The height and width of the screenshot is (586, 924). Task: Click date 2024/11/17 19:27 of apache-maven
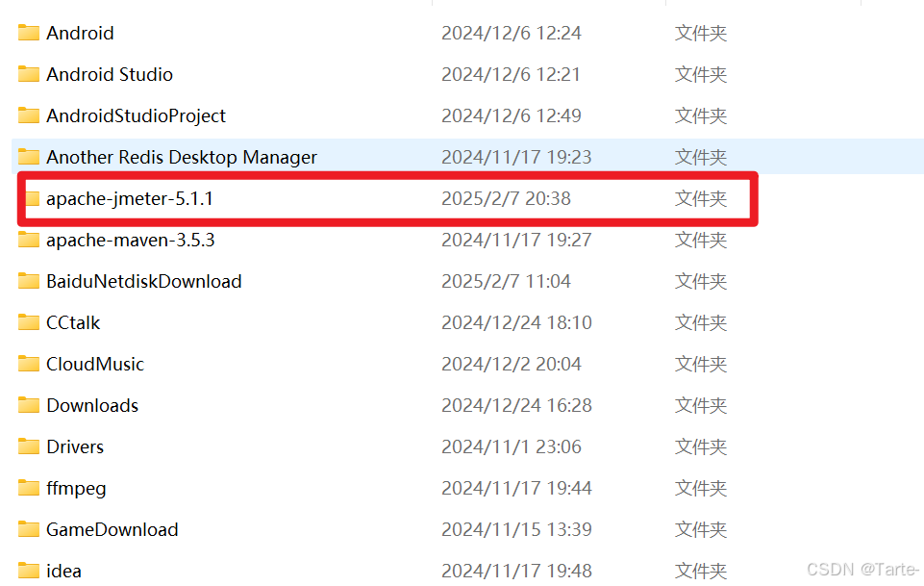516,240
